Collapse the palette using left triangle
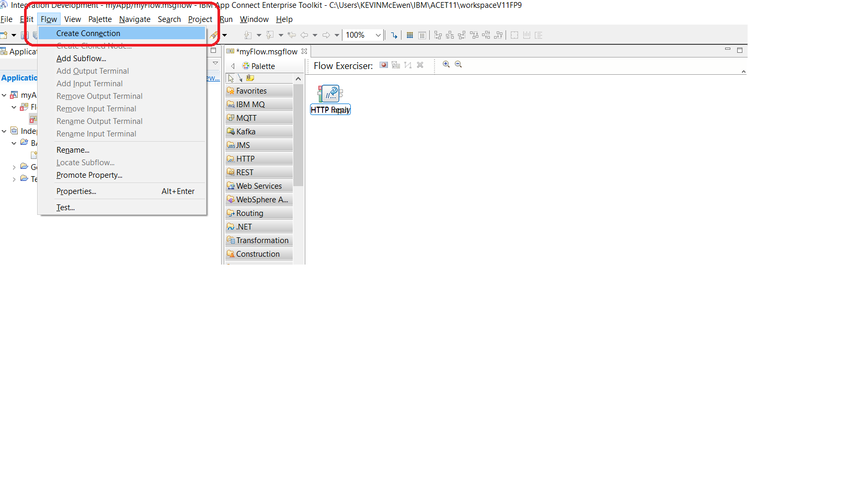848x504 pixels. point(233,66)
